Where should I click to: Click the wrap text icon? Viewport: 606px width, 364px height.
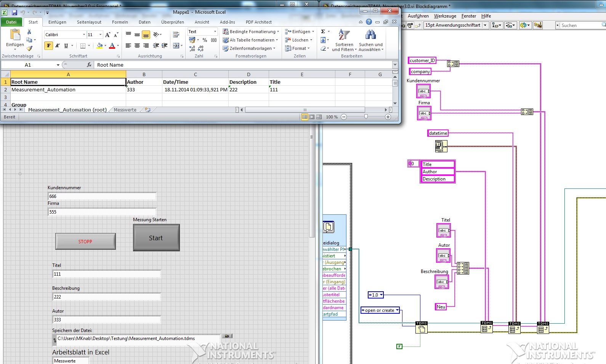pos(176,35)
